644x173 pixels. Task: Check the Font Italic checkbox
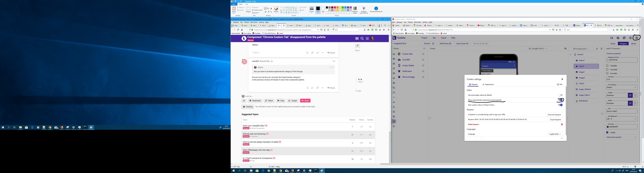pos(607,73)
